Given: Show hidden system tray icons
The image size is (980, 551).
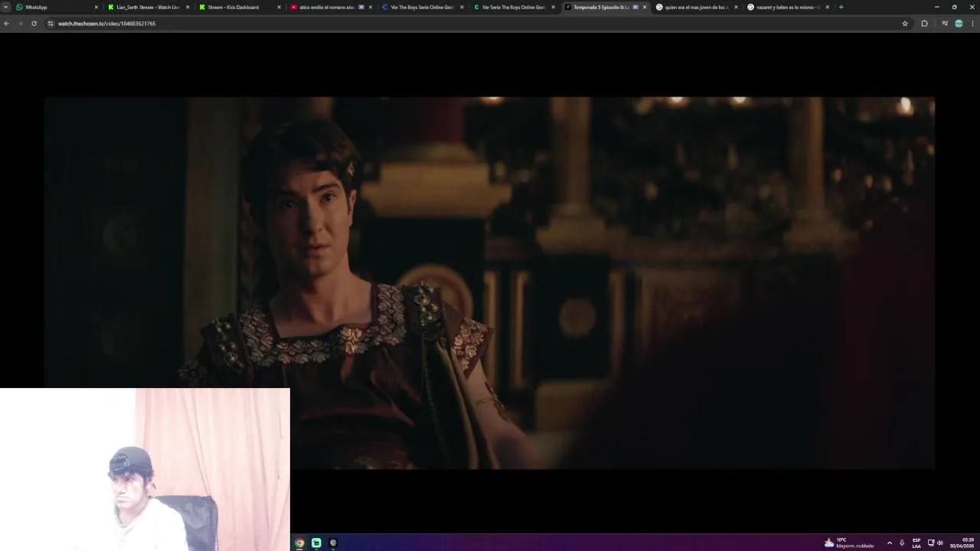Looking at the screenshot, I should tap(889, 543).
